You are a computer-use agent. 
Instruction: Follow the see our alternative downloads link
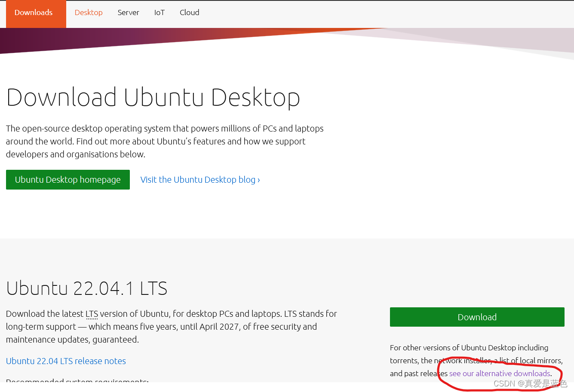(x=500, y=374)
